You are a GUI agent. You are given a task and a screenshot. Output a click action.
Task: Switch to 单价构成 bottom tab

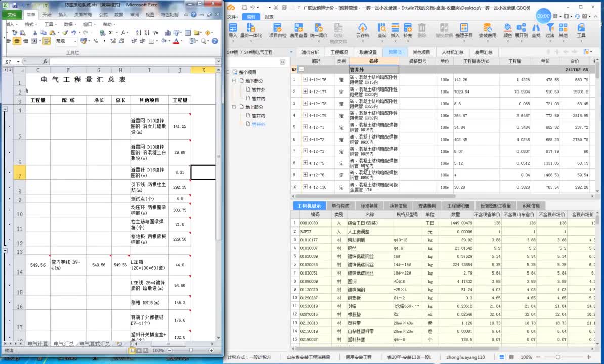(340, 206)
